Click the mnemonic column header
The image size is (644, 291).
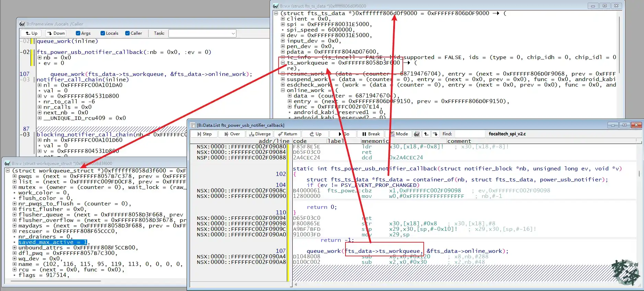(x=404, y=141)
